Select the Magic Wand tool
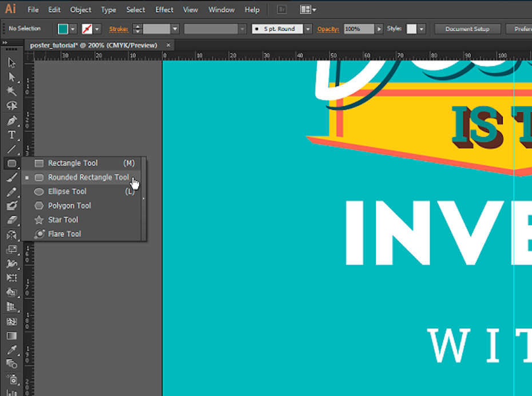This screenshot has width=532, height=396. coord(11,92)
